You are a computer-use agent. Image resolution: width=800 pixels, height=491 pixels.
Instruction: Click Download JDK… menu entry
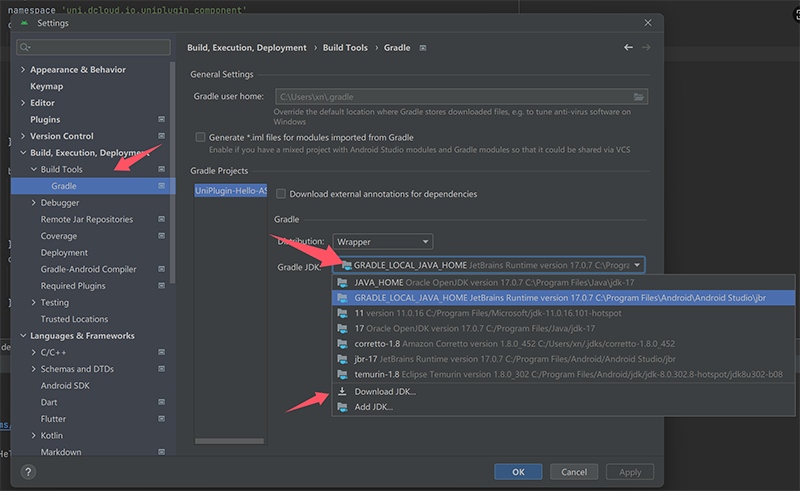tap(563, 391)
